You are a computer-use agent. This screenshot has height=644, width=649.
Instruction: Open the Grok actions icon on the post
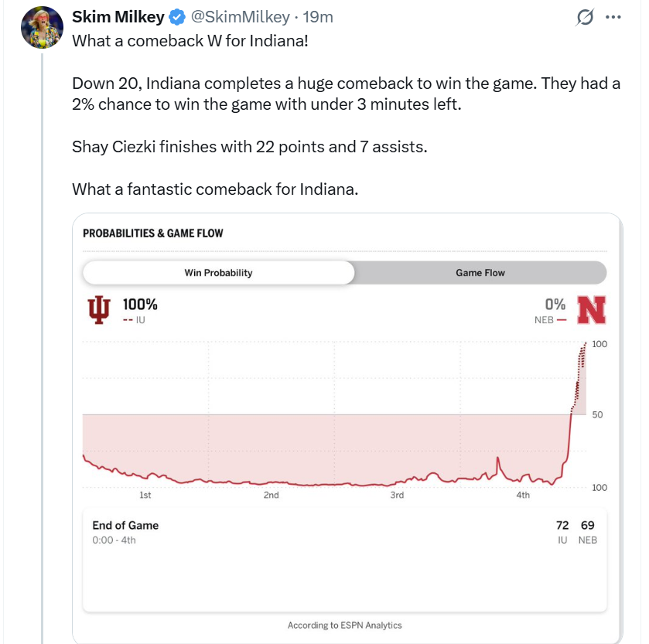(x=586, y=17)
